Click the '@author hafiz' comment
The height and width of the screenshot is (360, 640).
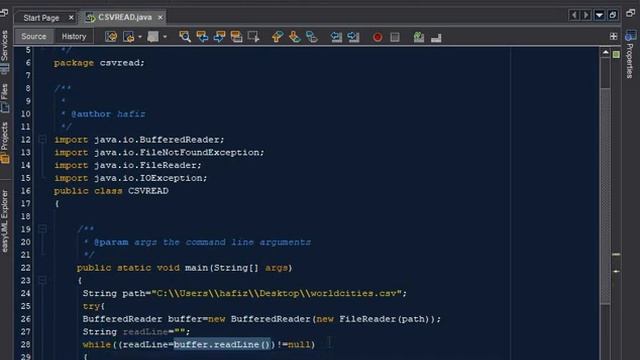pyautogui.click(x=108, y=114)
